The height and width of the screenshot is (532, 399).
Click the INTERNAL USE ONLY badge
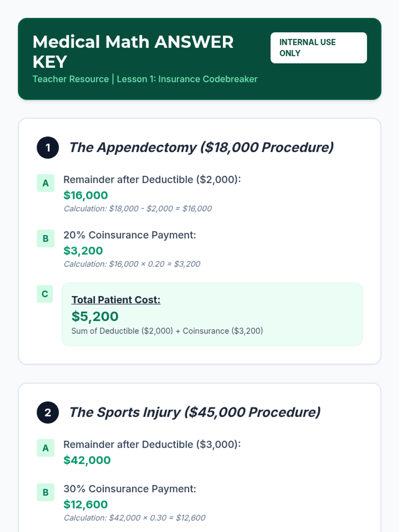(319, 48)
